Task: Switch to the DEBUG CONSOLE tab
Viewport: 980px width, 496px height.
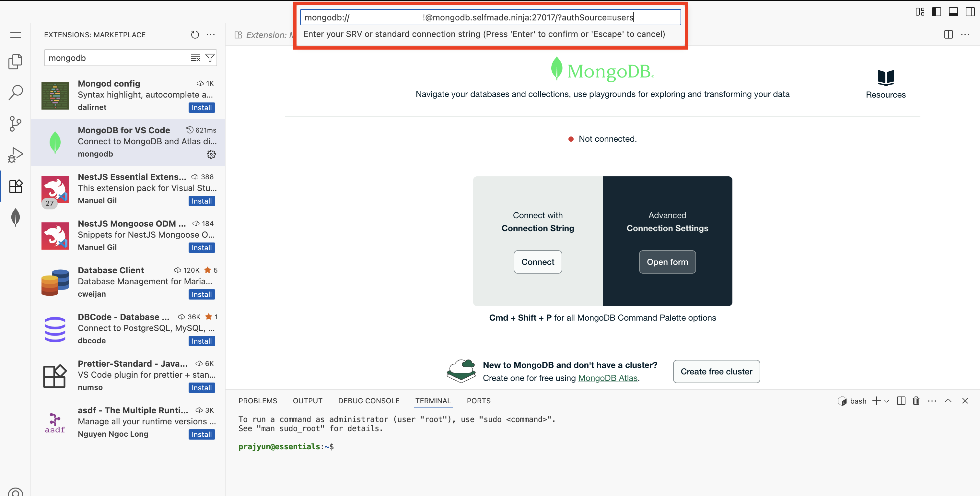Action: pyautogui.click(x=369, y=401)
